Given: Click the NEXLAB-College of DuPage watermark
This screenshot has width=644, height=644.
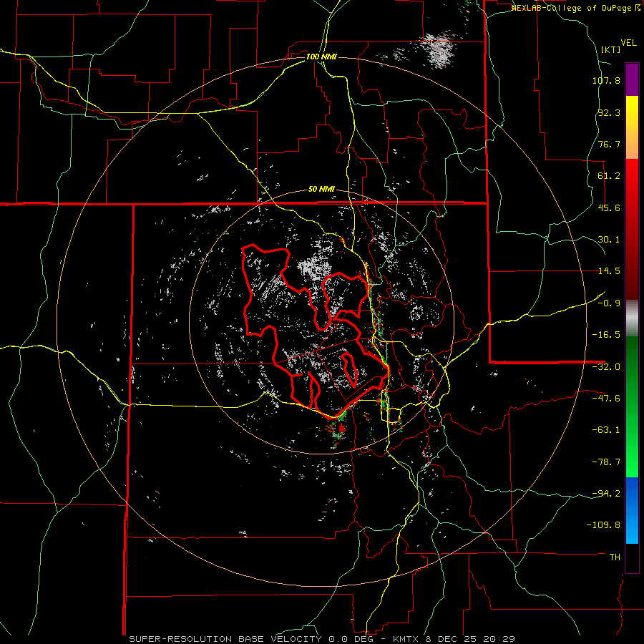Looking at the screenshot, I should (x=571, y=8).
